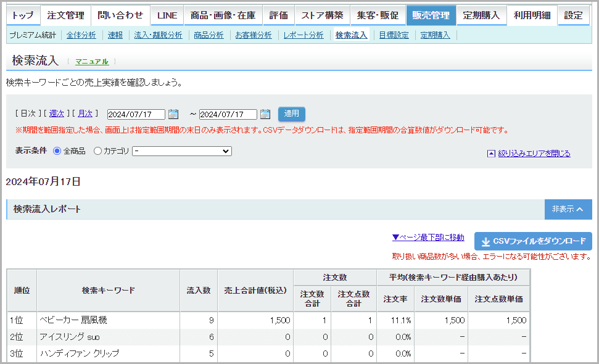Open the 定期購入 main tab
The image size is (599, 364).
tap(481, 15)
